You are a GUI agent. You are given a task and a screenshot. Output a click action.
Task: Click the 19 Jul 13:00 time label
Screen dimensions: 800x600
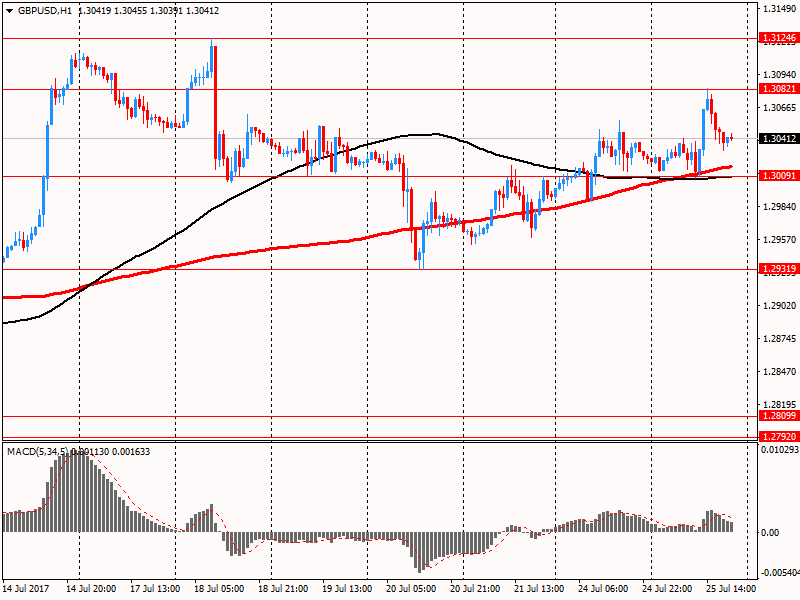pos(347,588)
